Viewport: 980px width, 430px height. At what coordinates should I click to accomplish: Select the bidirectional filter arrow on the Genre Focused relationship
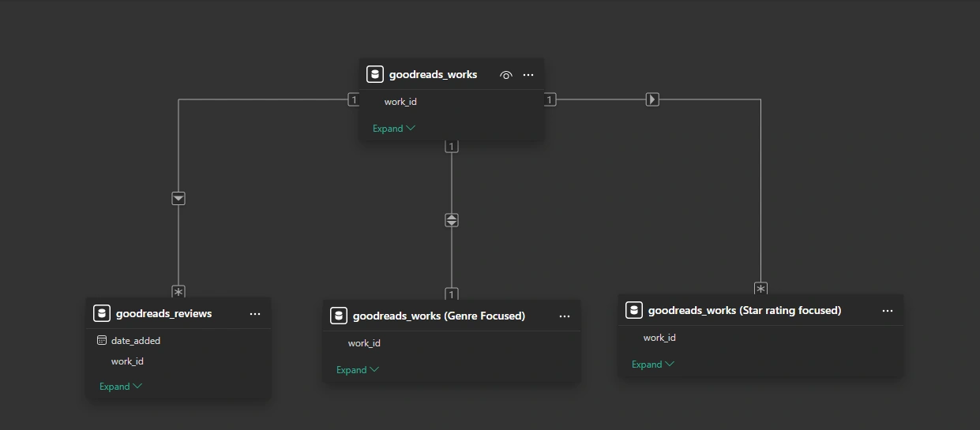point(452,220)
